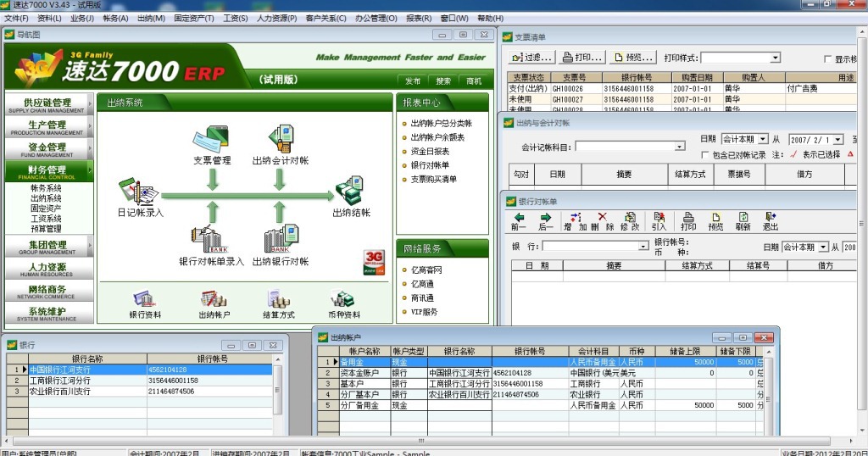
Task: Click 删除 delete red X icon
Action: (603, 221)
